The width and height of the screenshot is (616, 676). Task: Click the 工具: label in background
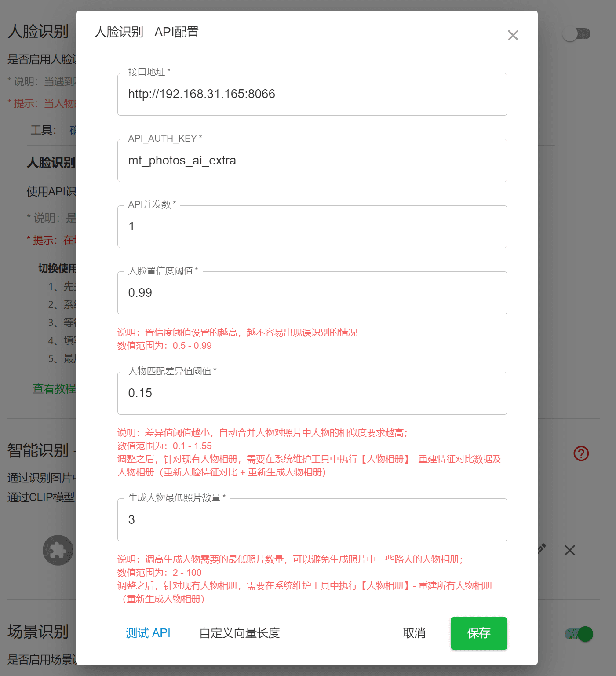(x=44, y=130)
